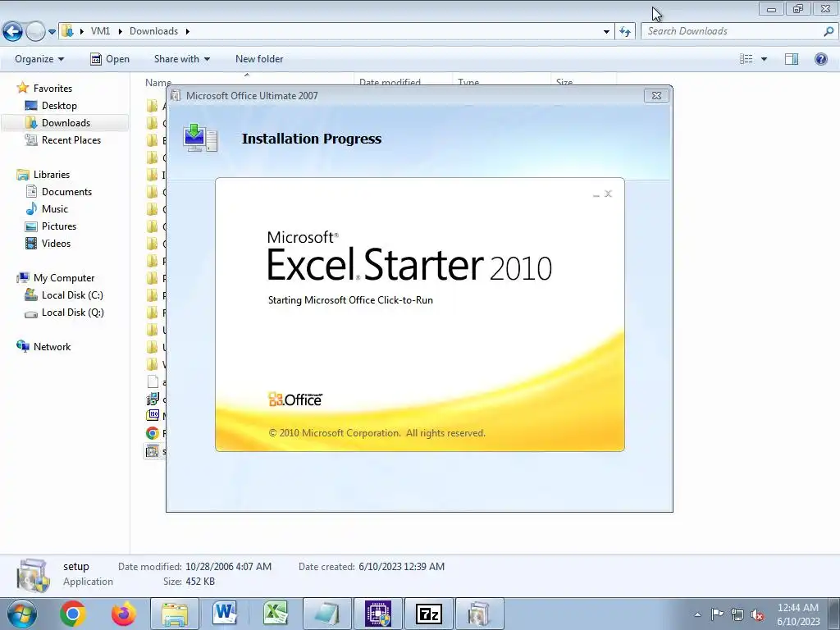Viewport: 840px width, 630px height.
Task: Click the Chrome file icon in file list
Action: (x=153, y=433)
